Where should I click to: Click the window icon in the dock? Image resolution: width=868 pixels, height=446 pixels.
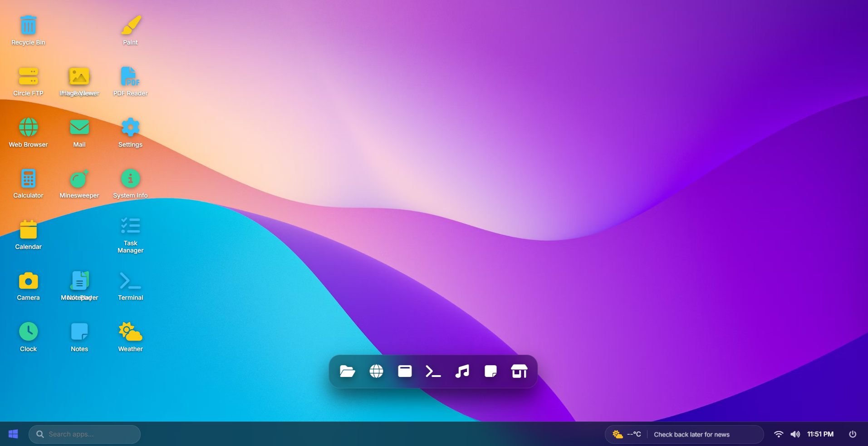405,372
